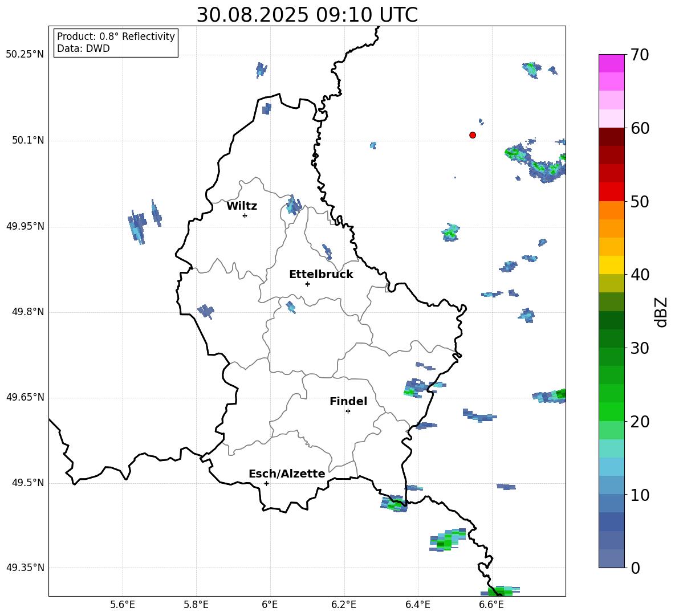The height and width of the screenshot is (616, 675).
Task: Pick the orange swatch just below 50
Action: (612, 210)
